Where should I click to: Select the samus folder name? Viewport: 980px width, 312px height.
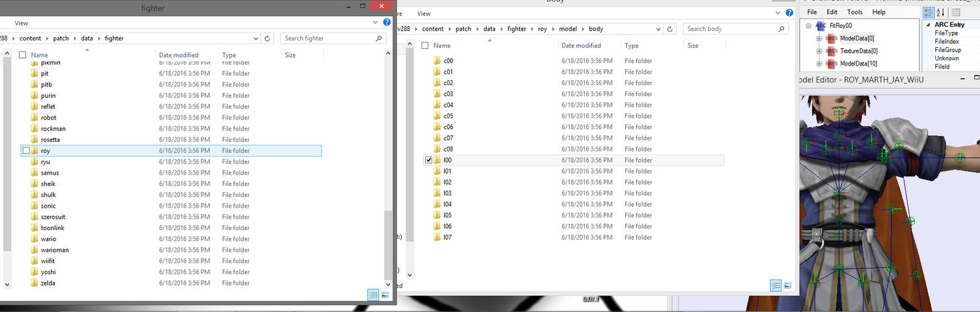coord(50,173)
